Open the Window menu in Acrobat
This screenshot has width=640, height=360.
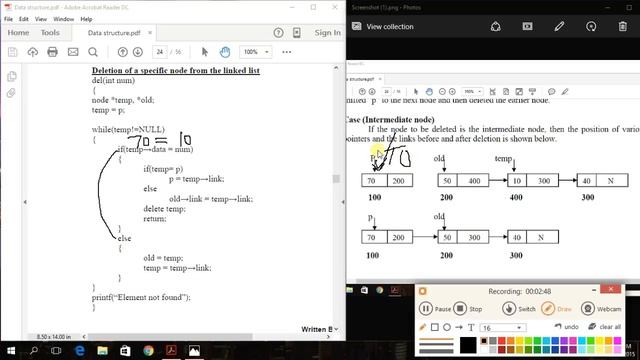click(x=64, y=19)
